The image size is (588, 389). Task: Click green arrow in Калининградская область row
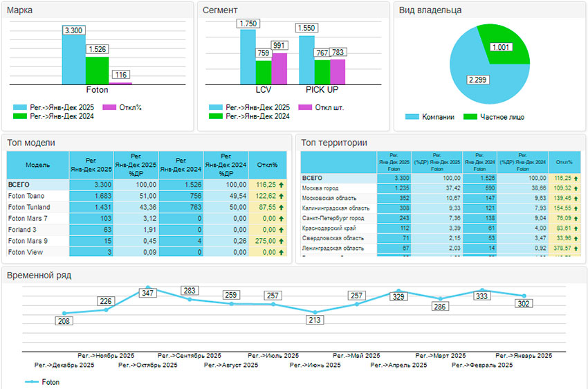577,208
